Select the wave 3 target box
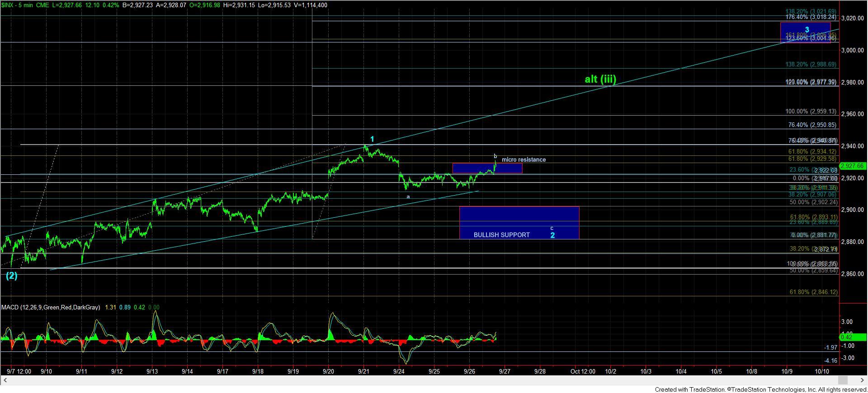 tap(805, 33)
